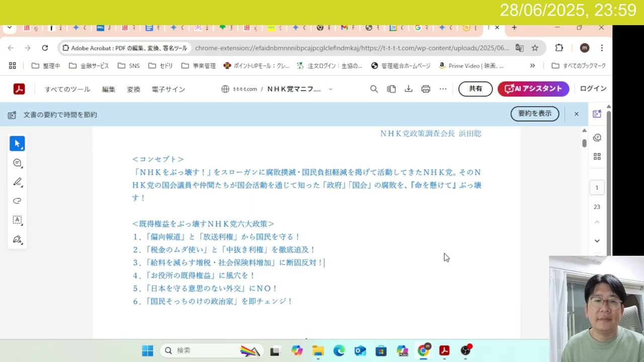This screenshot has width=644, height=362.
Task: Open the Windows Start menu
Action: click(147, 350)
